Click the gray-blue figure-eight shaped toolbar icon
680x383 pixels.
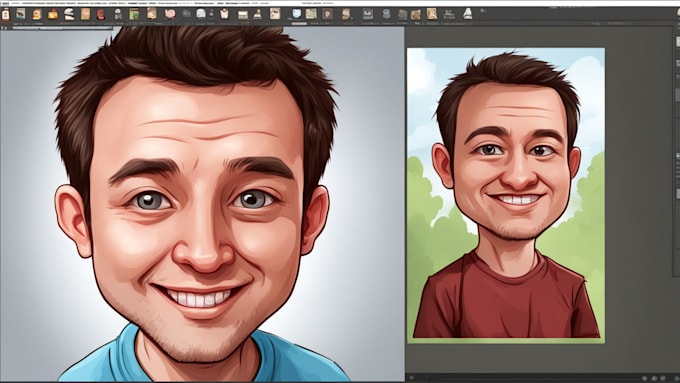pos(386,14)
